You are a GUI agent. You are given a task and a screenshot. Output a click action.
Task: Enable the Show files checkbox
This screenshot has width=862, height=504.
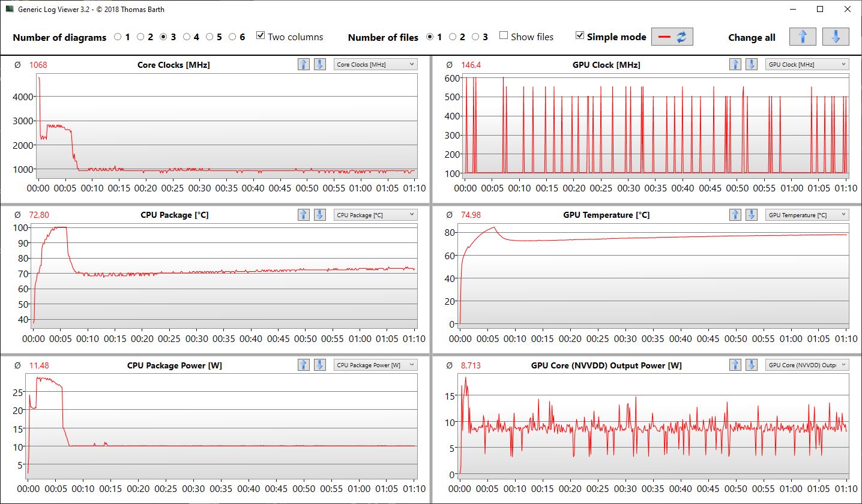(504, 36)
